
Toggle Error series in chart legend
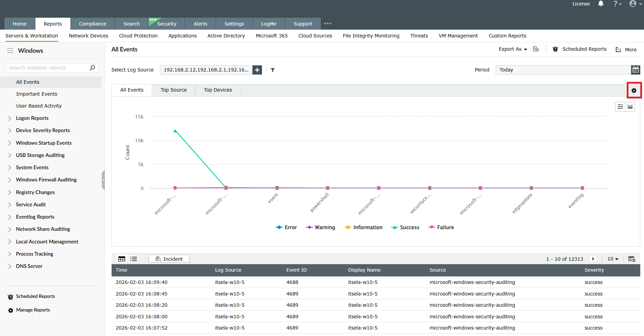[286, 227]
